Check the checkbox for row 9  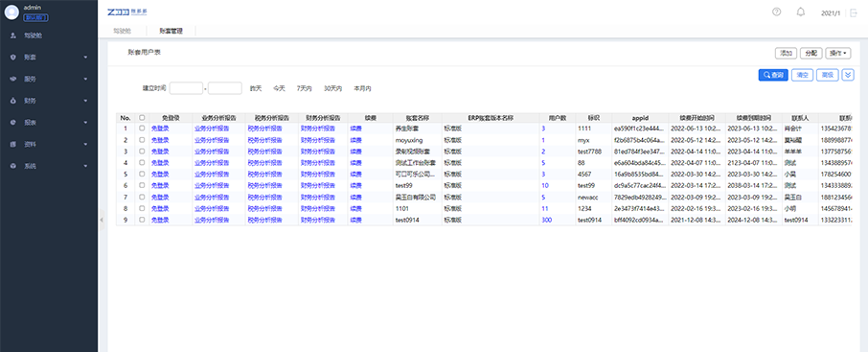pyautogui.click(x=142, y=220)
